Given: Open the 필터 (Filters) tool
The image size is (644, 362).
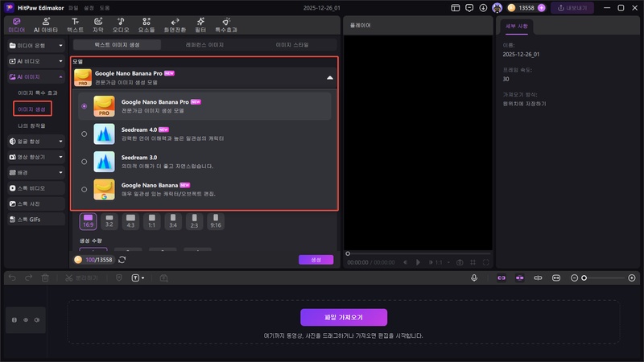Looking at the screenshot, I should click(x=200, y=25).
